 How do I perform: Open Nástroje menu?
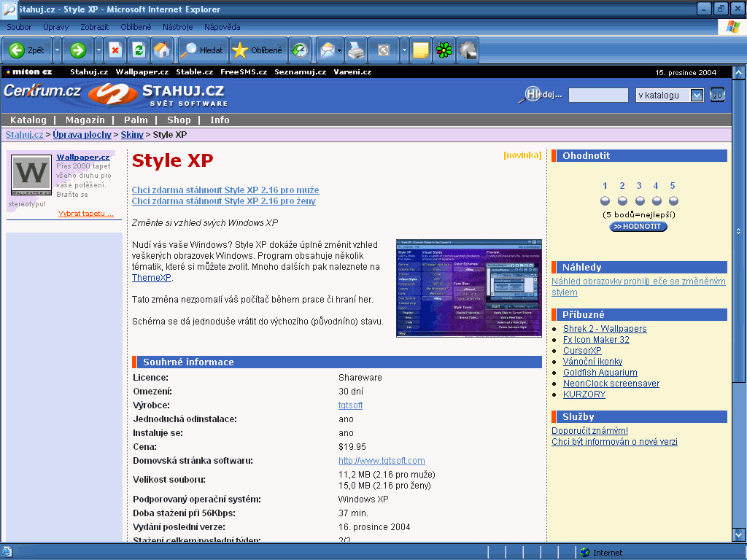point(178,27)
